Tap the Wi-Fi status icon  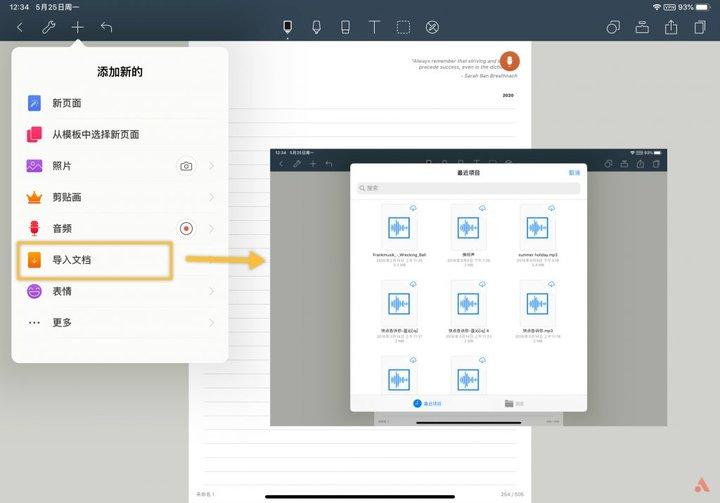click(x=657, y=7)
